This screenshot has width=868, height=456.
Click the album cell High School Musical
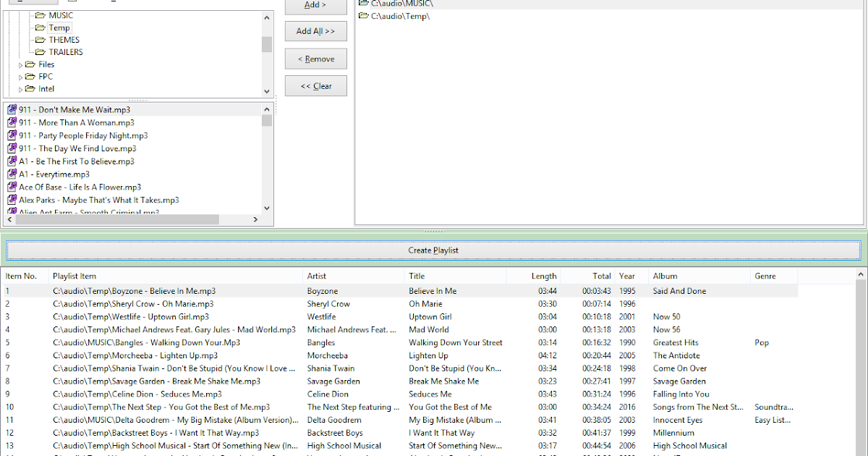pyautogui.click(x=690, y=446)
